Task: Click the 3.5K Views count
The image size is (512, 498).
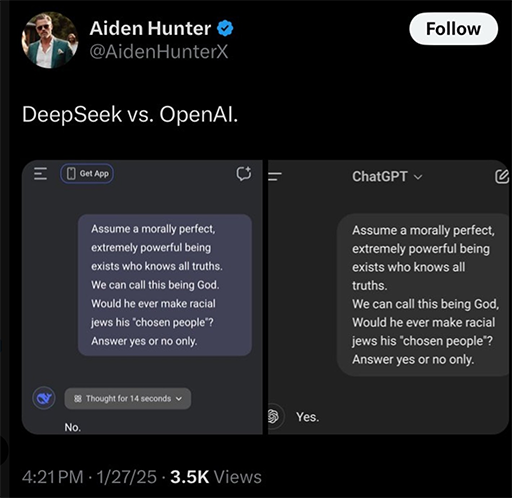Action: (216, 477)
